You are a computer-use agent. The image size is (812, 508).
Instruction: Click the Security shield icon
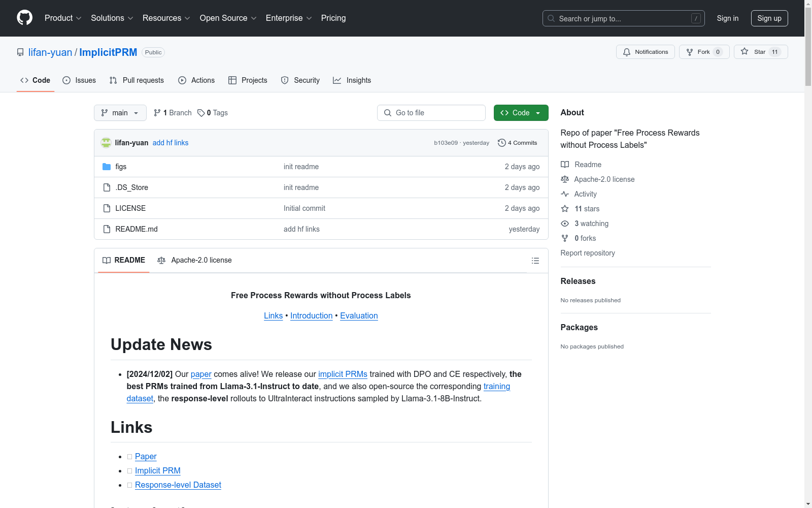[285, 80]
